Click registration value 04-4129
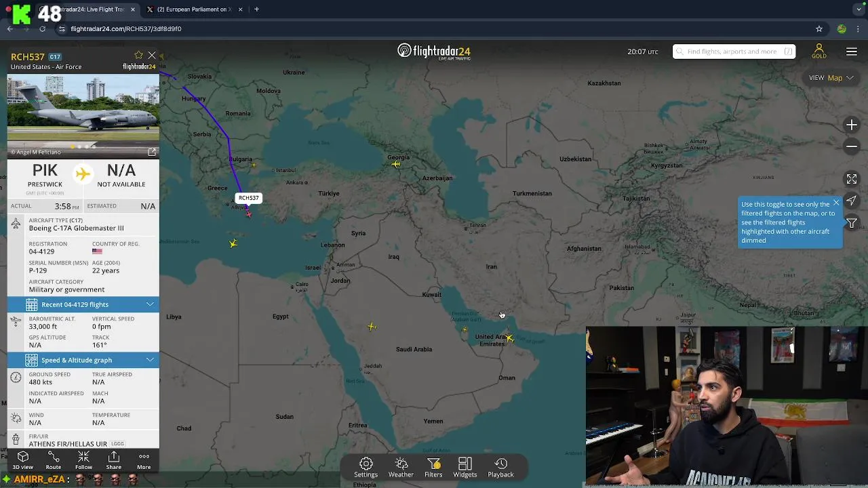The width and height of the screenshot is (868, 488). pyautogui.click(x=41, y=251)
